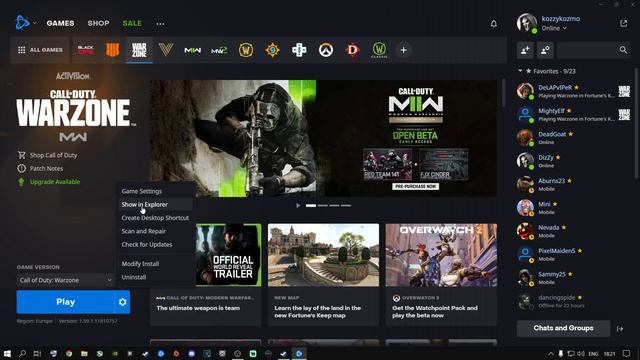Open the Windows notification center
Image resolution: width=640 pixels, height=360 pixels.
627,353
